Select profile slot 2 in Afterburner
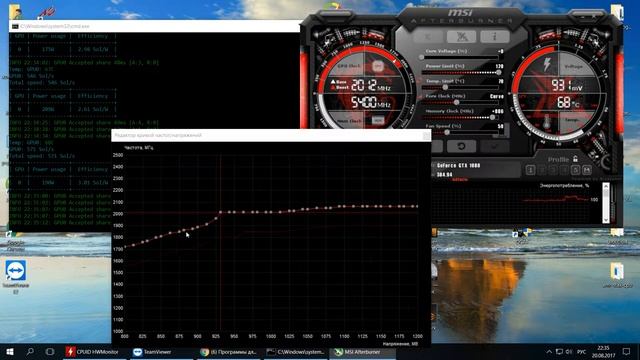The height and width of the screenshot is (360, 640). click(x=542, y=170)
